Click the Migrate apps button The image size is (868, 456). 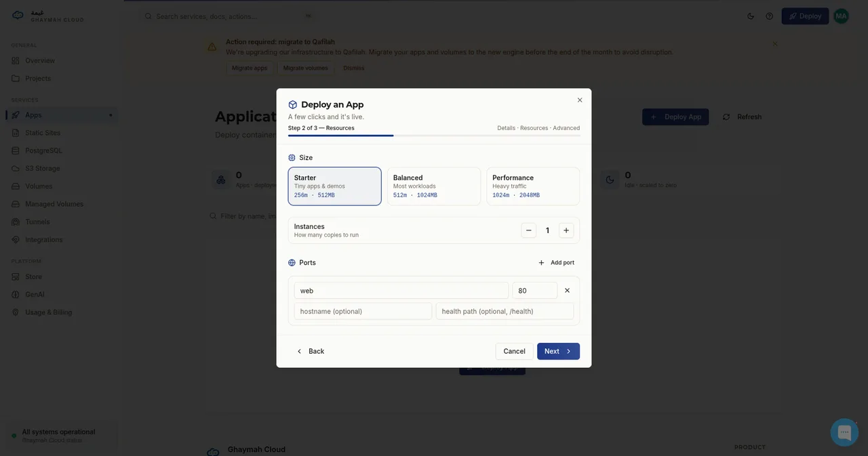pos(250,68)
